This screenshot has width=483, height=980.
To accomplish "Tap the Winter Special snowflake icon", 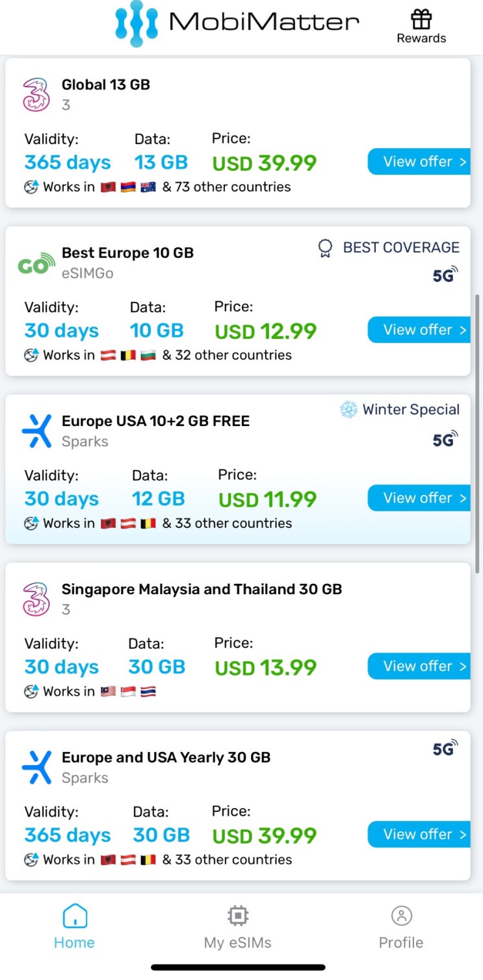I will (349, 410).
